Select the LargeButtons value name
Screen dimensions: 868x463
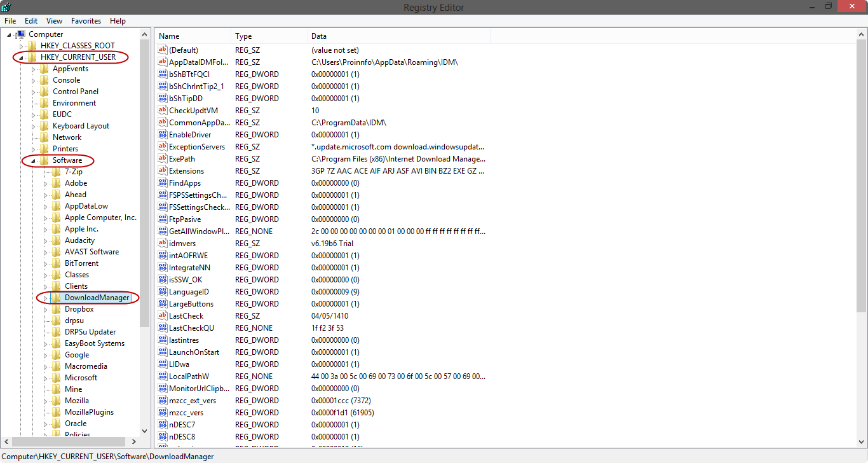pyautogui.click(x=191, y=303)
